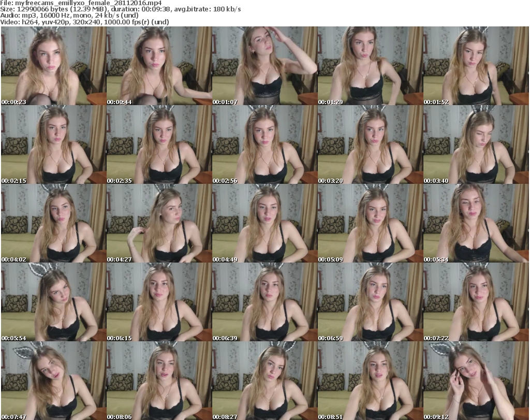The image size is (530, 420).
Task: Click the frame stamped 00:08:06
Action: click(159, 381)
